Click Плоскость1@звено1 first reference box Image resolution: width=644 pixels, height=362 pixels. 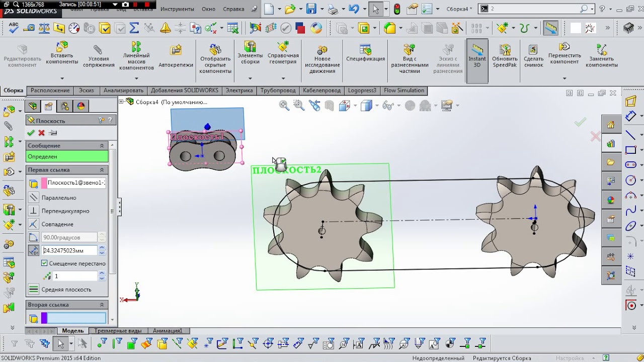click(x=73, y=183)
